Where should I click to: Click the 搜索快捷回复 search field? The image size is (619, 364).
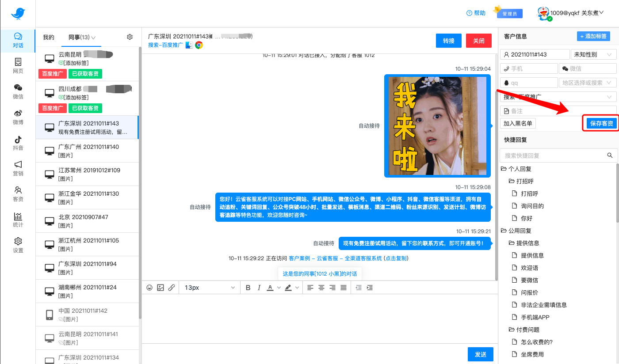tap(558, 155)
